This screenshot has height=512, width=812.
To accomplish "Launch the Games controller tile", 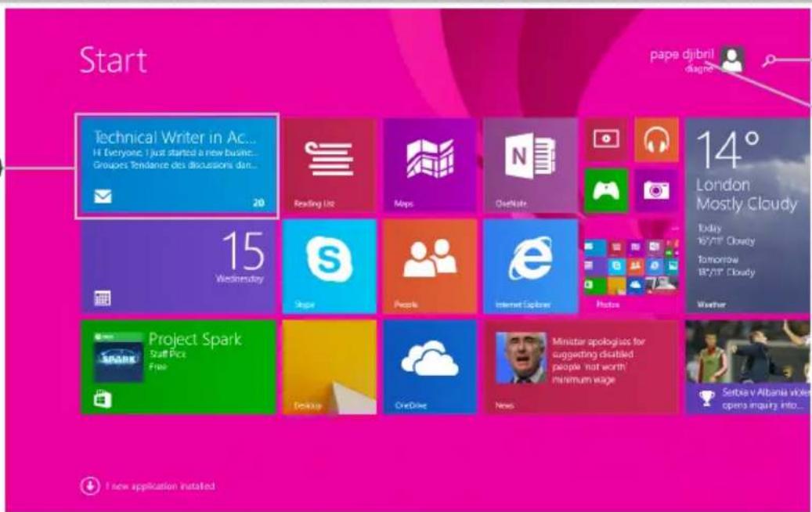I will click(606, 190).
